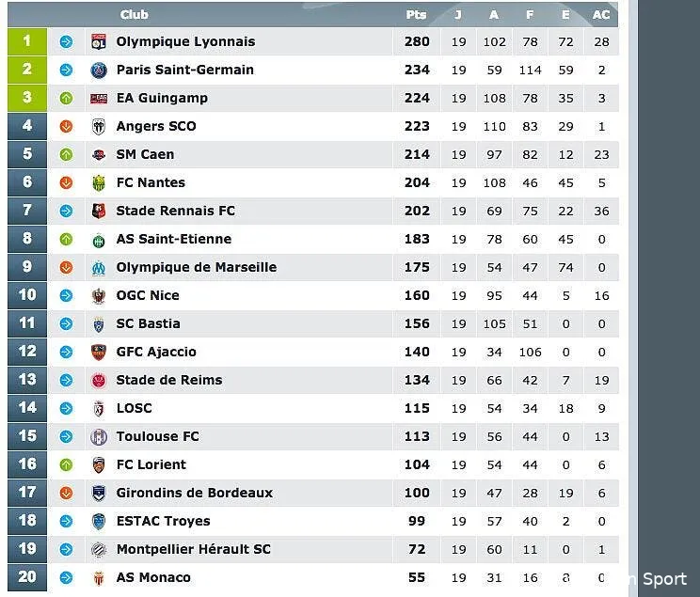The image size is (700, 597).
Task: Click the Olympique Lyonnais club crest icon
Action: click(98, 41)
